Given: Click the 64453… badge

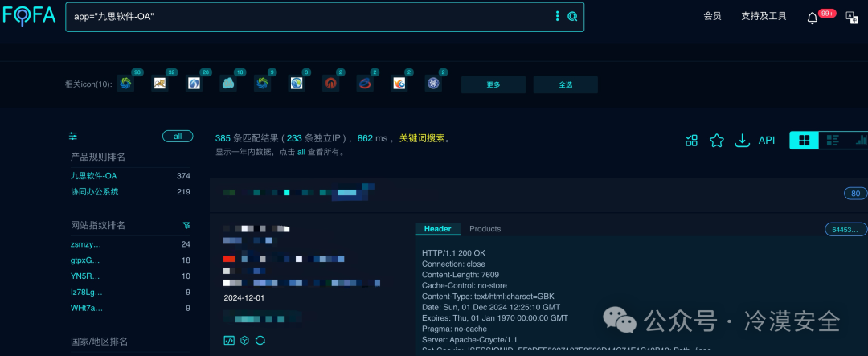Looking at the screenshot, I should tap(845, 229).
